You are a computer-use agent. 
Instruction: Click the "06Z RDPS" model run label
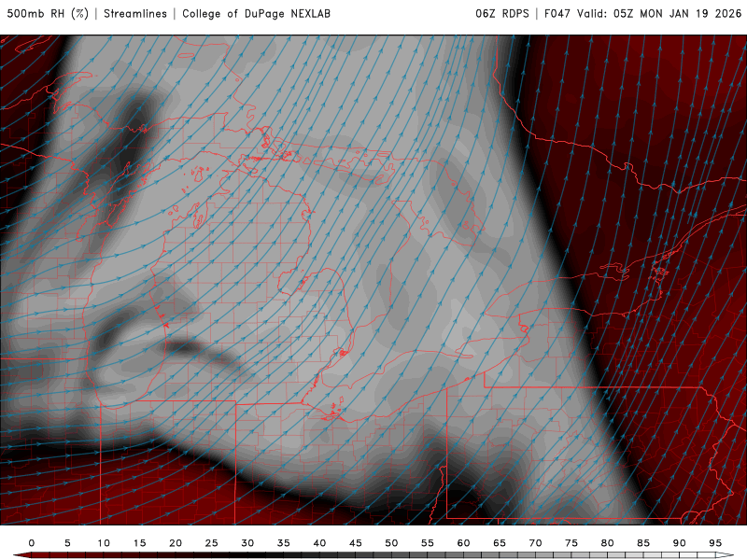[502, 13]
